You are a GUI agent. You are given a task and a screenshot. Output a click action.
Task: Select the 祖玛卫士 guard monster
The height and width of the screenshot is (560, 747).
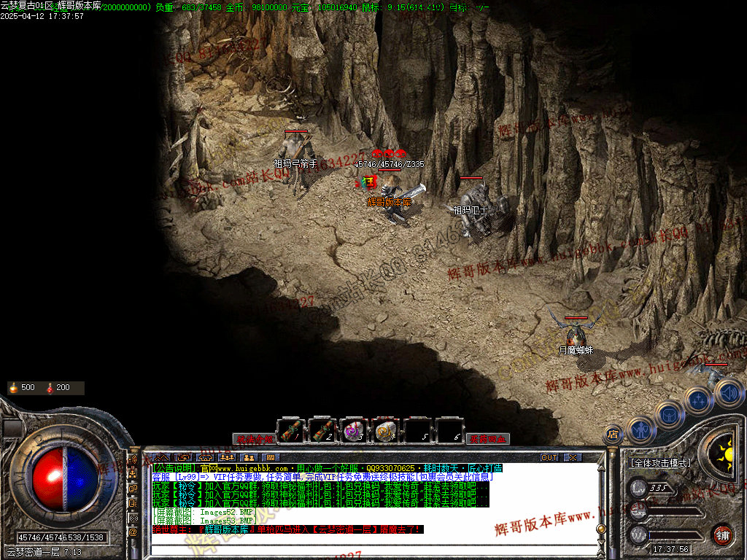(x=478, y=212)
